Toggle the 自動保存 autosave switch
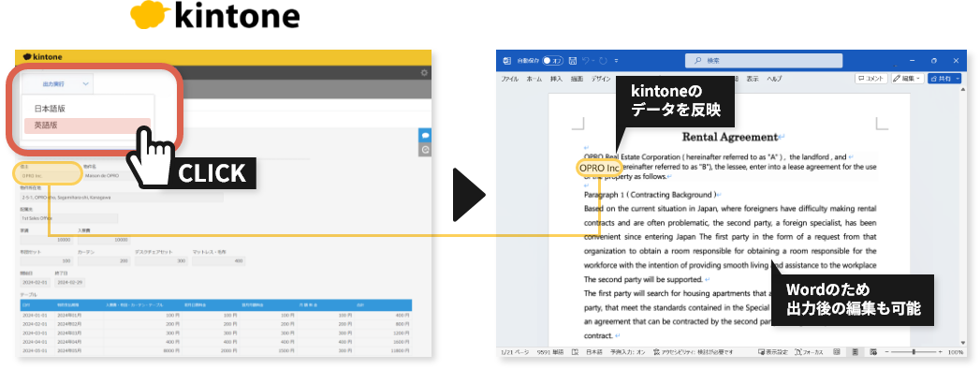The height and width of the screenshot is (370, 980). [552, 61]
